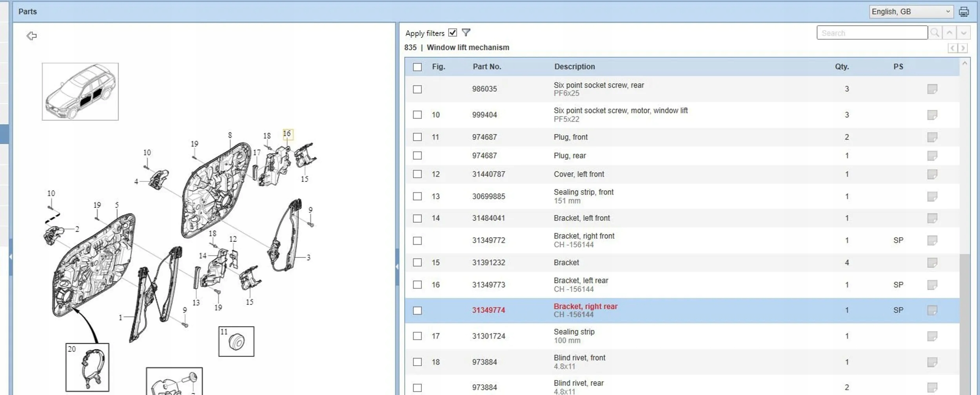This screenshot has width=980, height=395.
Task: Check the box for Bracket, right rear
Action: [417, 311]
